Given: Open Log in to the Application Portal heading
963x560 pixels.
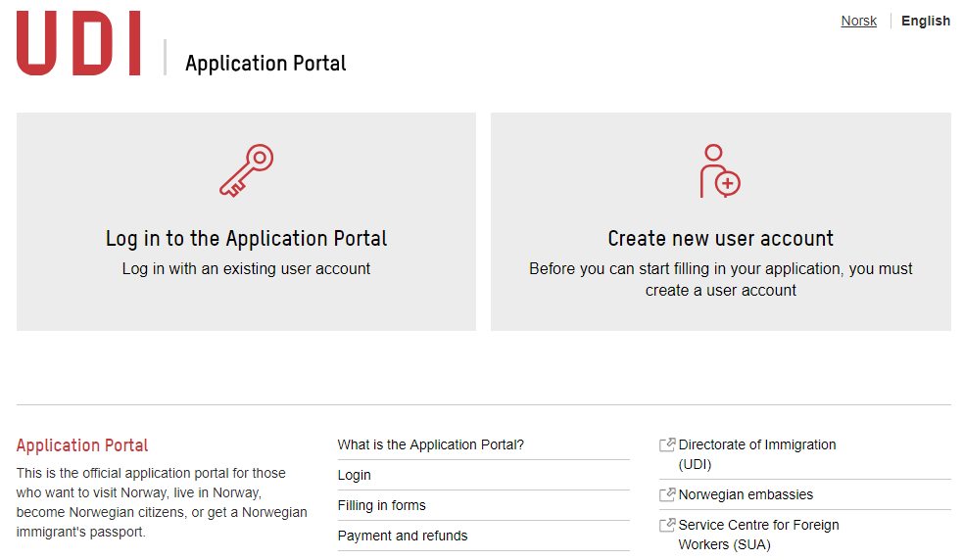Looking at the screenshot, I should click(x=246, y=238).
